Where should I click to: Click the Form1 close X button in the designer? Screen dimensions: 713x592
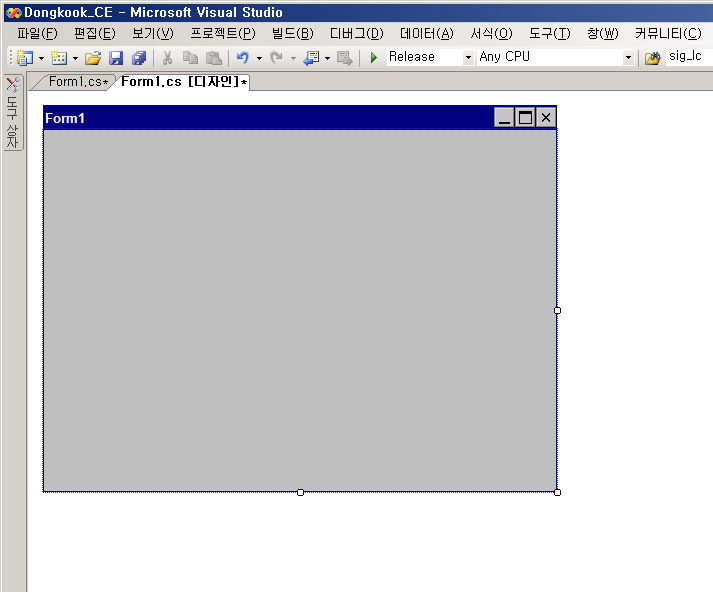546,118
